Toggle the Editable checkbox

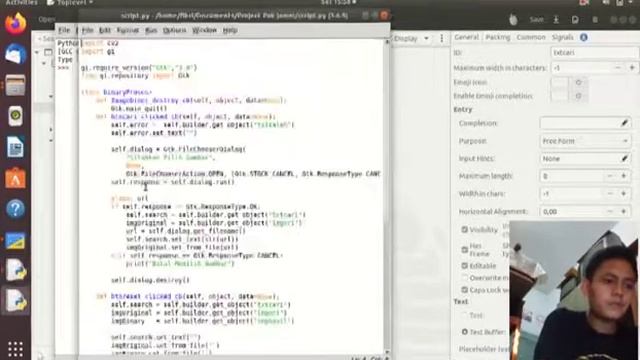(x=464, y=266)
